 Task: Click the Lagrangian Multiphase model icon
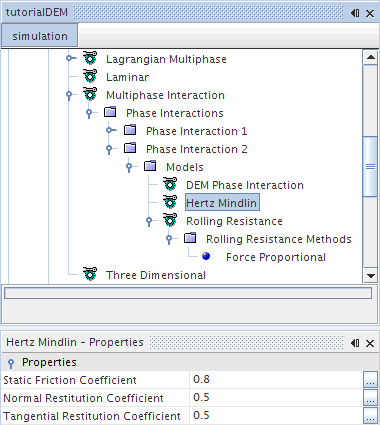[90, 58]
